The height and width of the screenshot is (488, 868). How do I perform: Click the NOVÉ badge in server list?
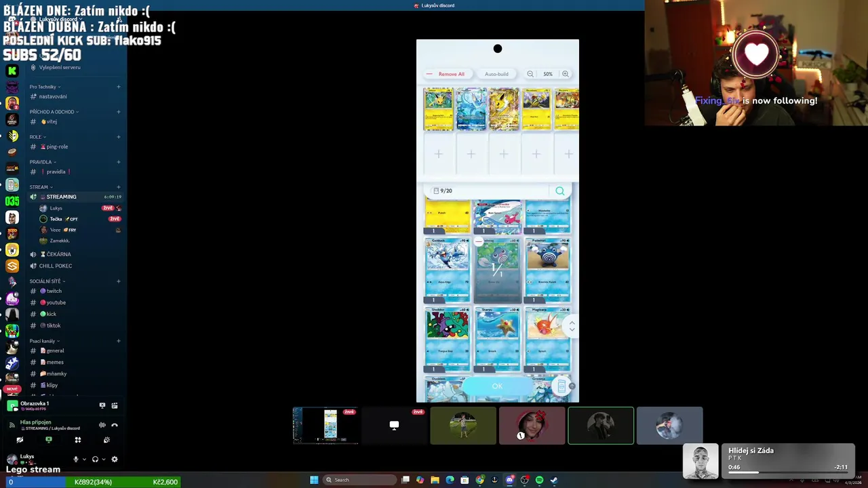pyautogui.click(x=12, y=389)
